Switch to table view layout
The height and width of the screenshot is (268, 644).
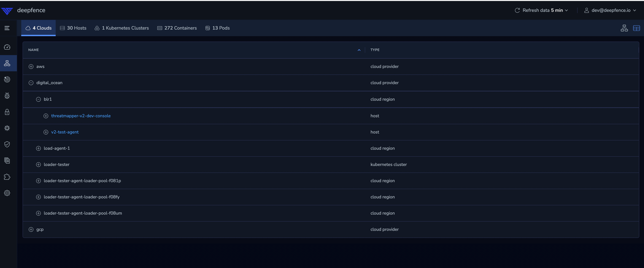tap(636, 28)
